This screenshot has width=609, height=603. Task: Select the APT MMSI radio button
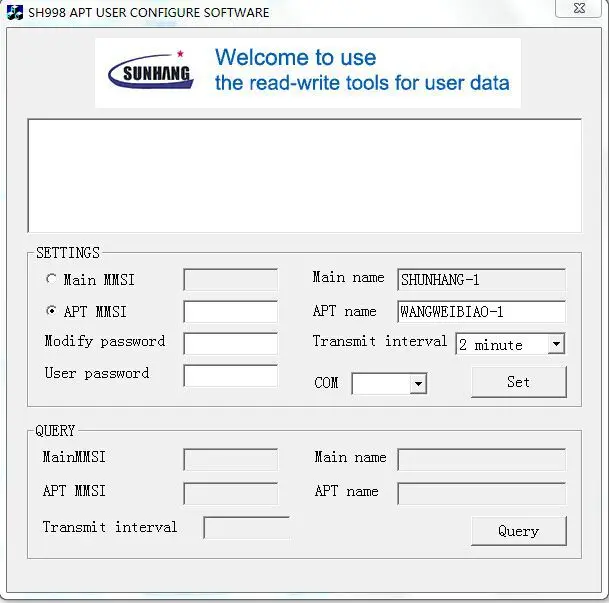click(51, 311)
